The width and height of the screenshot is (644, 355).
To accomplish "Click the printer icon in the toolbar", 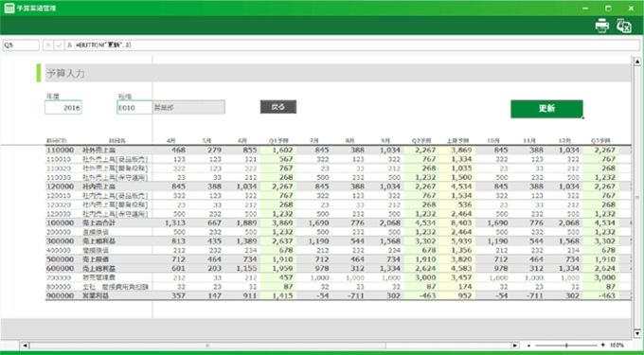I will pyautogui.click(x=602, y=26).
